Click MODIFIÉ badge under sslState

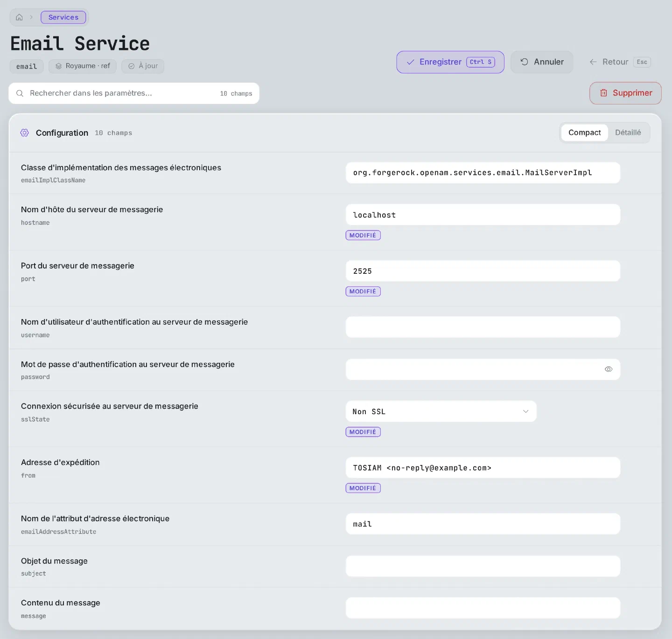[x=363, y=432]
